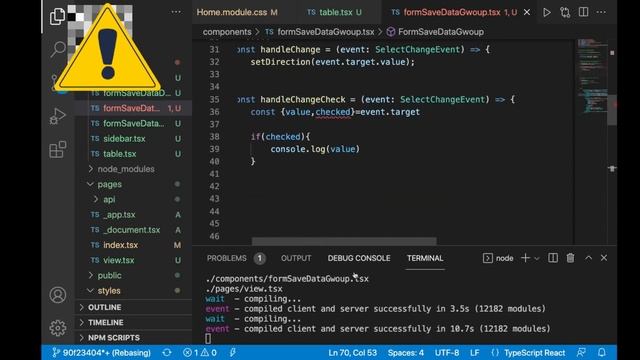Open the OUTPUT panel tab
Image resolution: width=640 pixels, height=360 pixels.
click(296, 258)
